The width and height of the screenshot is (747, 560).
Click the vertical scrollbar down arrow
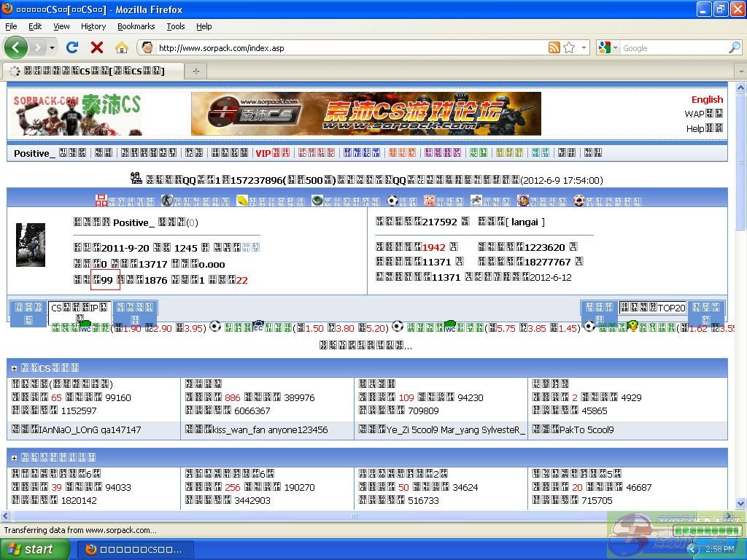pos(740,503)
